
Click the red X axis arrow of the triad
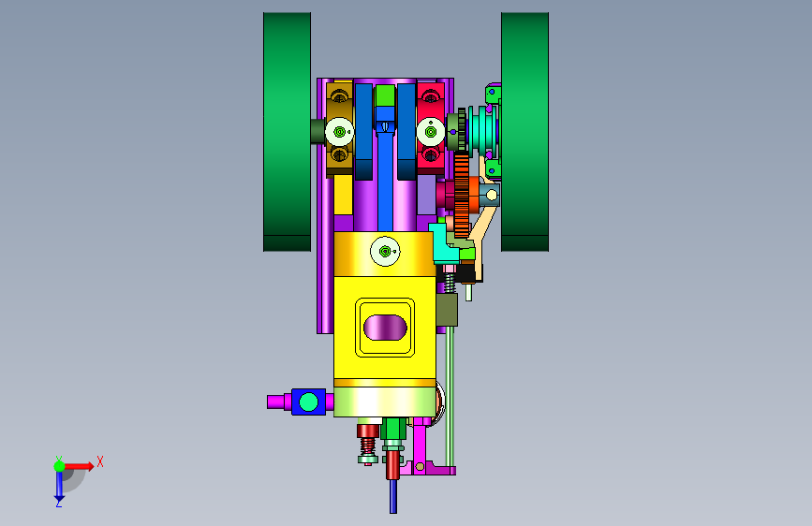[x=79, y=466]
